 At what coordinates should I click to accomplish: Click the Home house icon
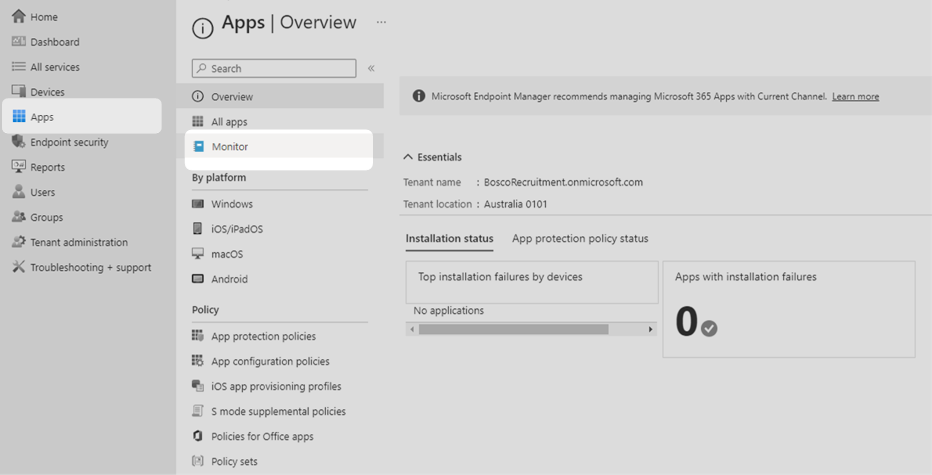[19, 16]
